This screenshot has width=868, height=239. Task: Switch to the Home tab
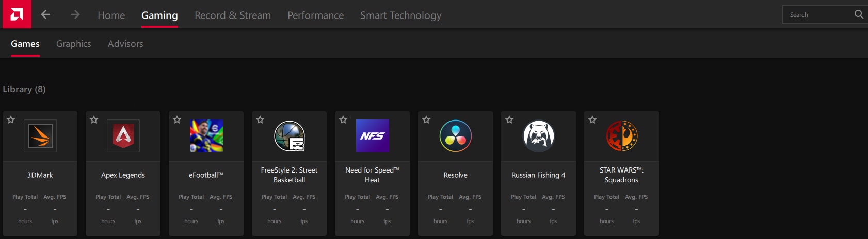111,15
